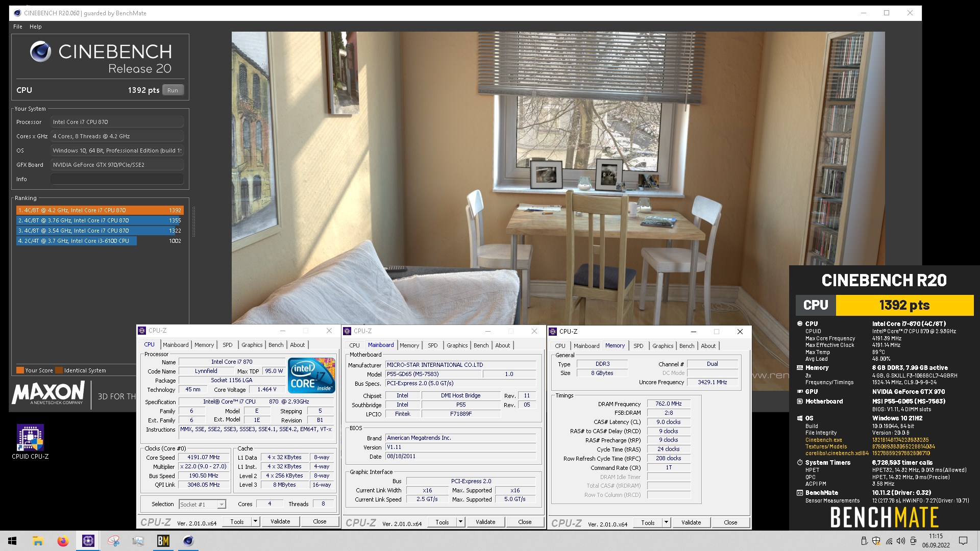
Task: Click the 1392 pts score in BenchMate overlay
Action: tap(904, 305)
